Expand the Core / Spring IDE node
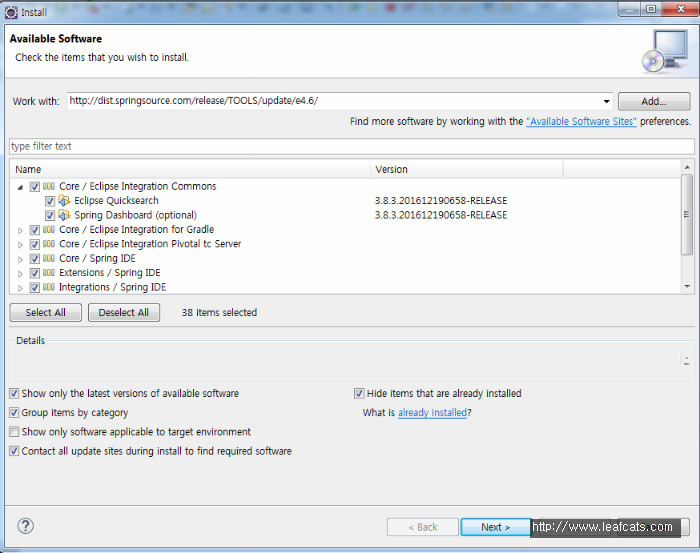 pos(20,259)
